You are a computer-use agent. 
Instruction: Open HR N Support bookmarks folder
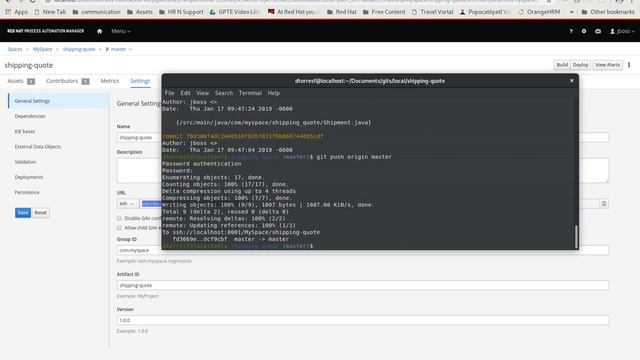point(181,12)
